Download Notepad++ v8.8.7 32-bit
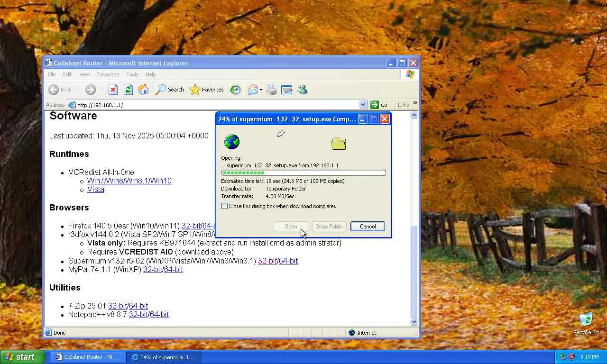Screen dimensions: 607x364 [138, 314]
